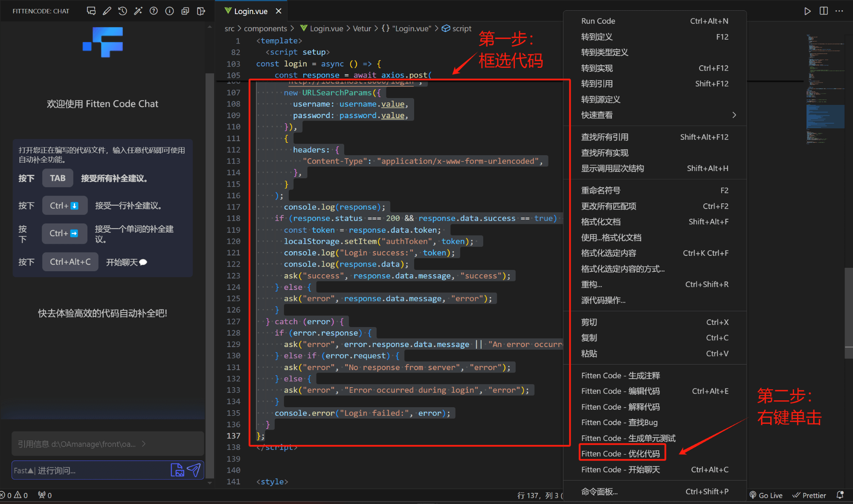
Task: Choose Fitten Code - 开始聊天
Action: coord(655,469)
